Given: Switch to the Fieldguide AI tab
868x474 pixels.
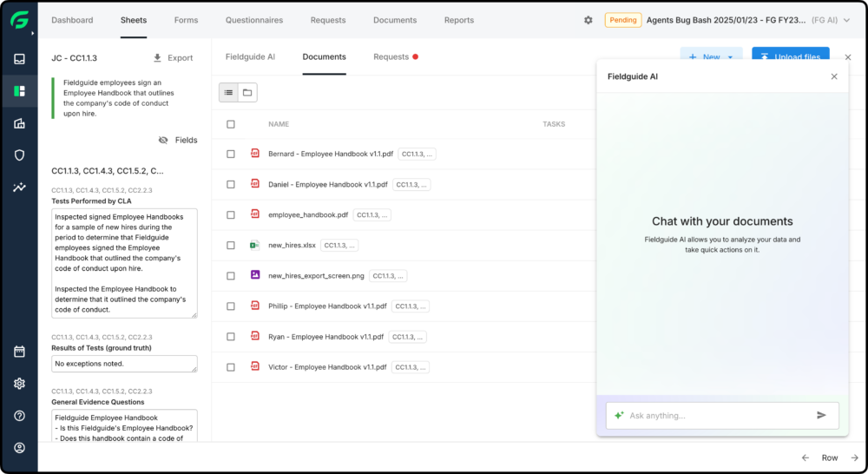Looking at the screenshot, I should pos(250,56).
